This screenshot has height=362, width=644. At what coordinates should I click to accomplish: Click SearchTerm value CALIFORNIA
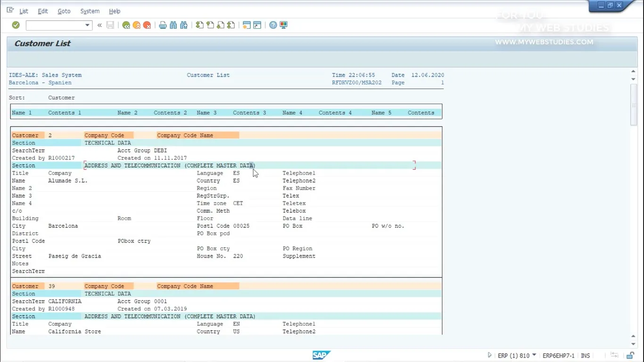click(65, 301)
